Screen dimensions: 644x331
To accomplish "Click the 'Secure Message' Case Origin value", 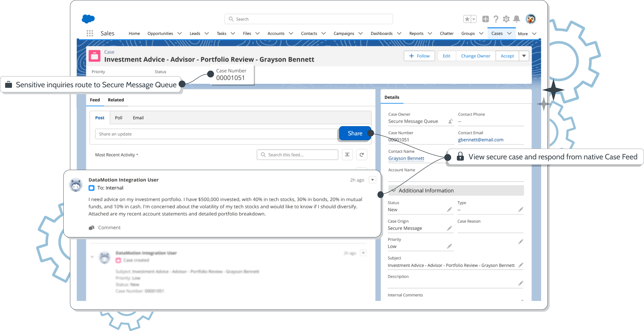I will (x=404, y=228).
